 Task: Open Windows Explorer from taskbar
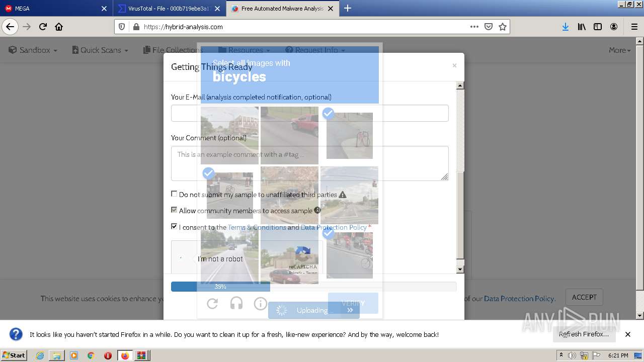click(x=57, y=355)
